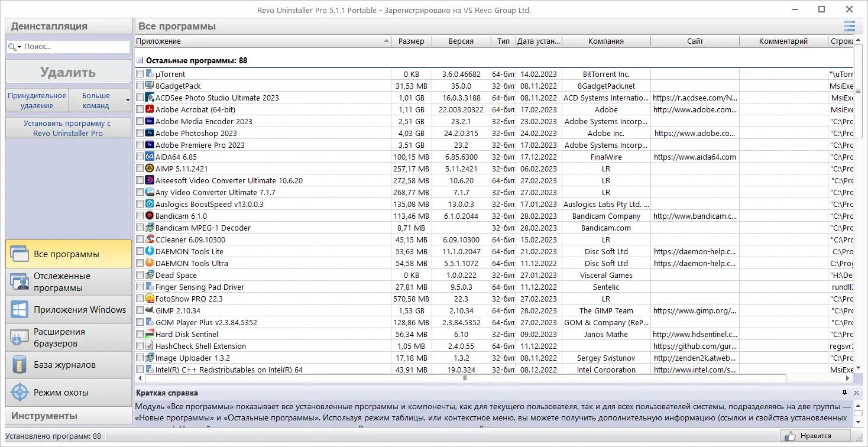Sort by the Компания column header
868x447 pixels.
(x=606, y=41)
